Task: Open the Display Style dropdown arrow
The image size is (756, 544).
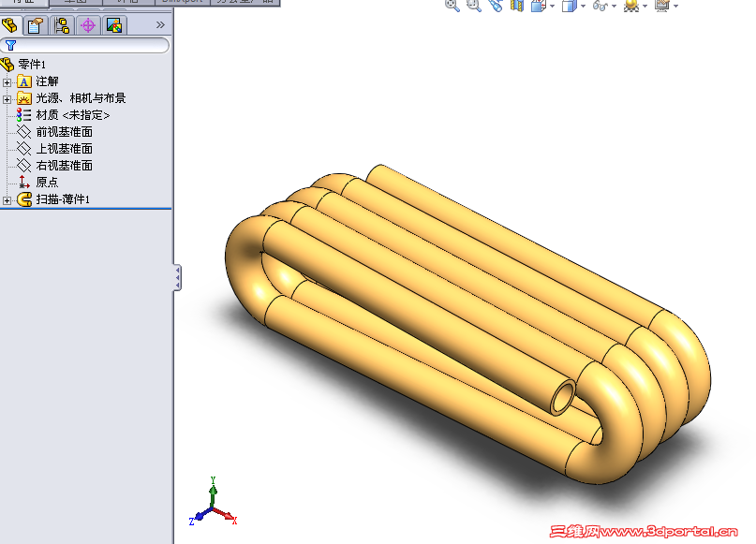Action: (x=583, y=7)
